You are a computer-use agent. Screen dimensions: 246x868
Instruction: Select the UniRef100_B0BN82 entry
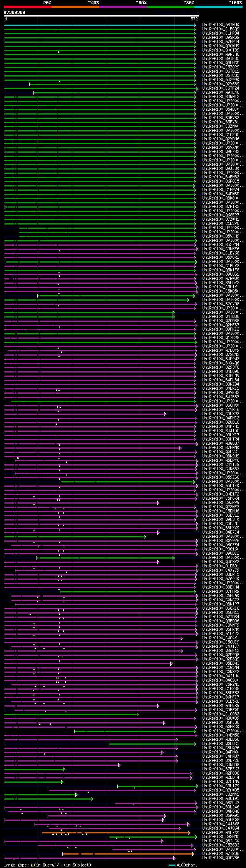click(x=221, y=177)
